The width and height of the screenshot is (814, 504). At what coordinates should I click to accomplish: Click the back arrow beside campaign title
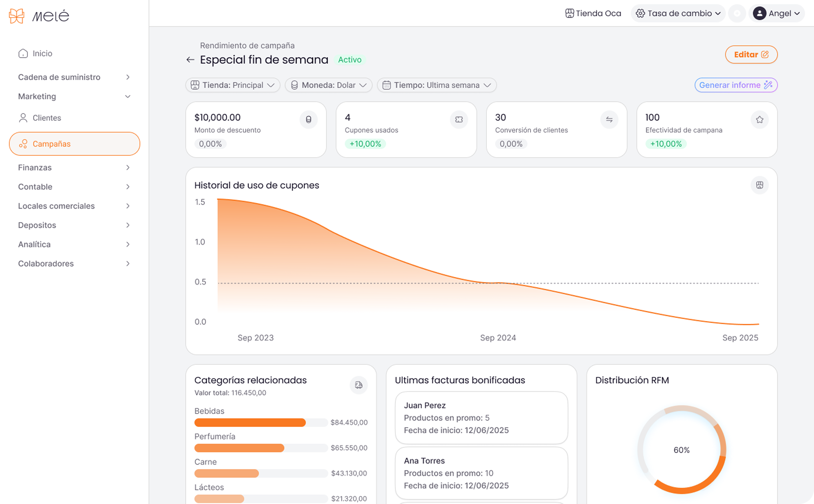tap(190, 60)
